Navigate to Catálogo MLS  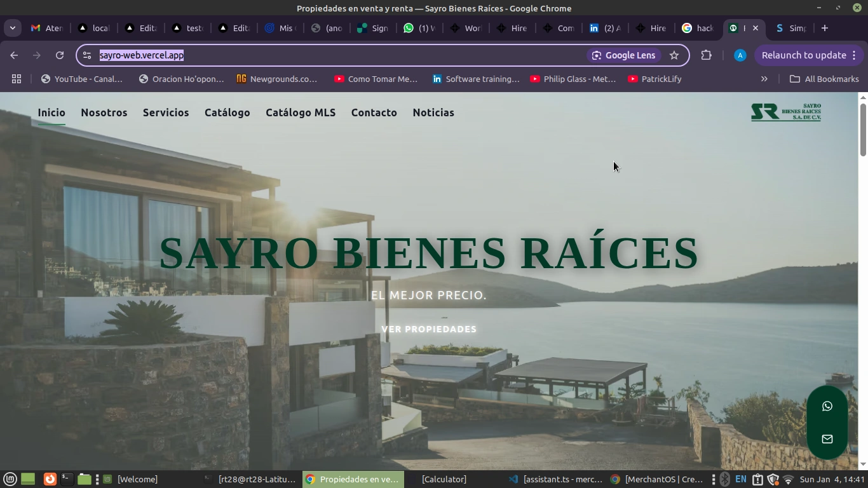pyautogui.click(x=301, y=112)
